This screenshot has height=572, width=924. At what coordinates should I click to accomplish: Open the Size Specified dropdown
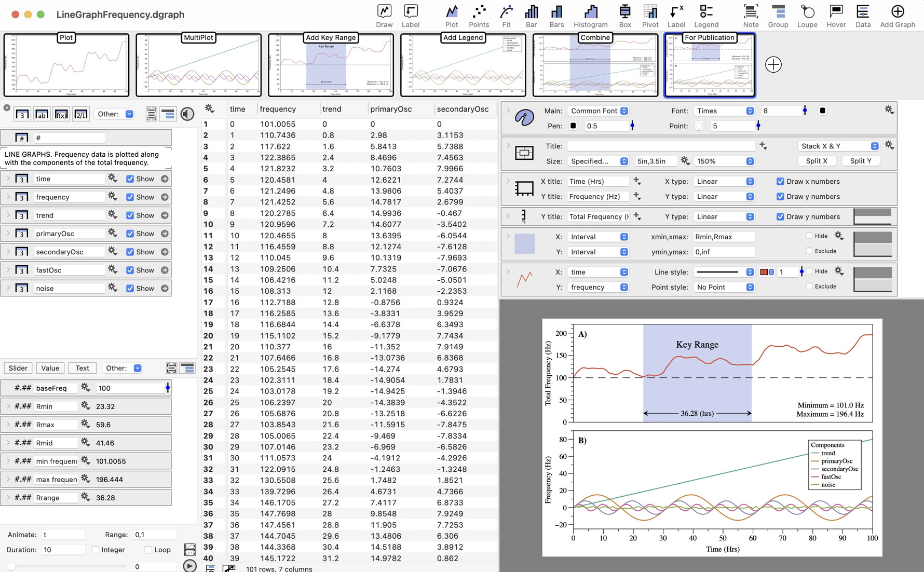598,161
